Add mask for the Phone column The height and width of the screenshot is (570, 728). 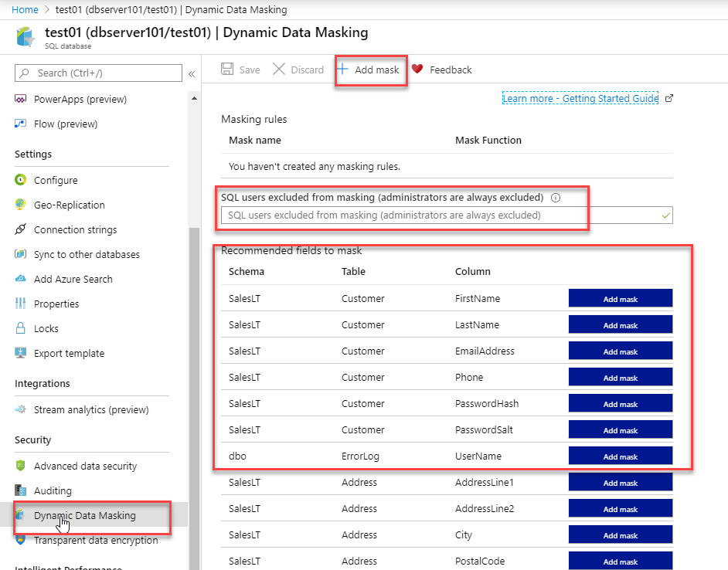621,377
